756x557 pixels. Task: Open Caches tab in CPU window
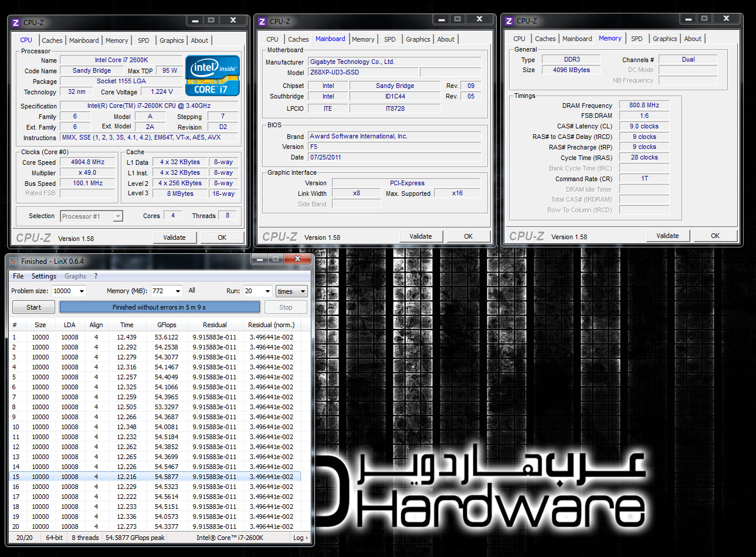52,40
